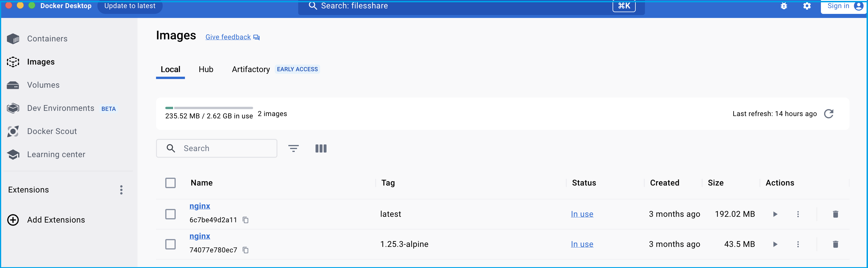Click In use status for 1.25.3-alpine
Image resolution: width=868 pixels, height=268 pixels.
pos(582,244)
